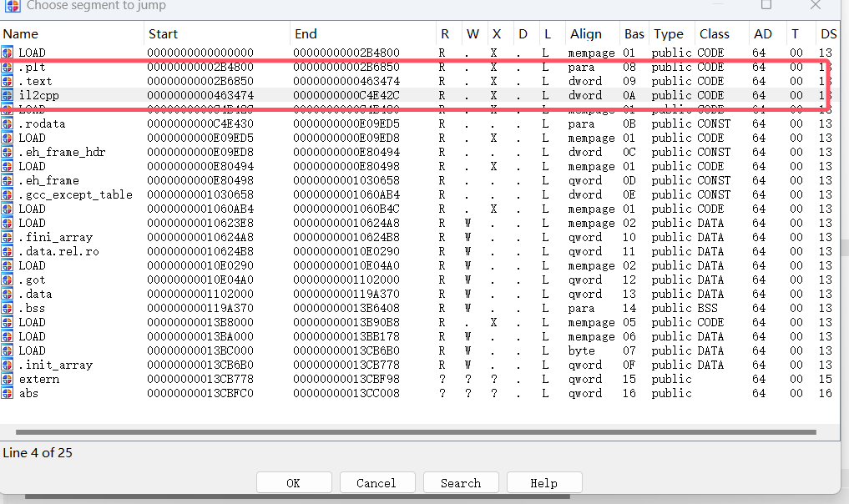Sort by the Bas column header
849x504 pixels.
click(x=634, y=33)
